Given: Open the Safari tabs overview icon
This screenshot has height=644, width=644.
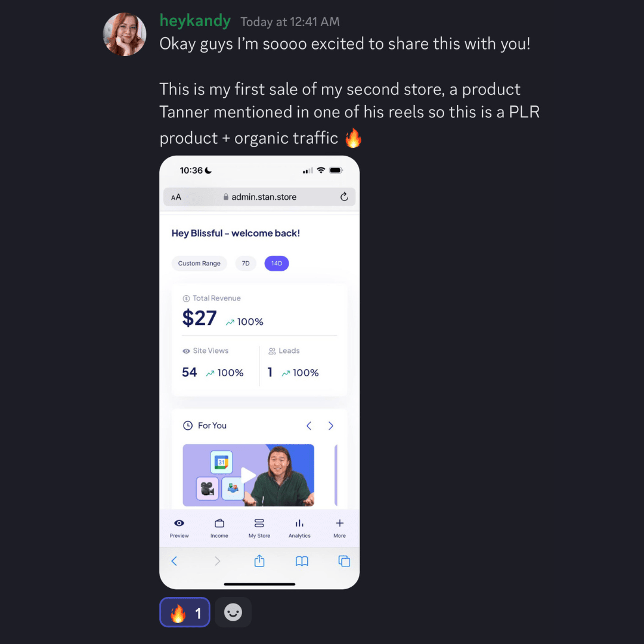Looking at the screenshot, I should [x=344, y=561].
